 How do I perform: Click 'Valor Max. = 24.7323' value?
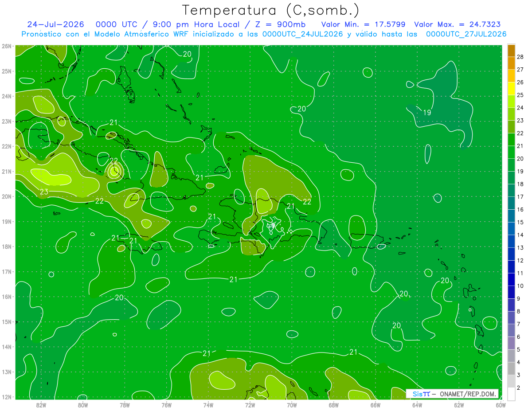457,24
